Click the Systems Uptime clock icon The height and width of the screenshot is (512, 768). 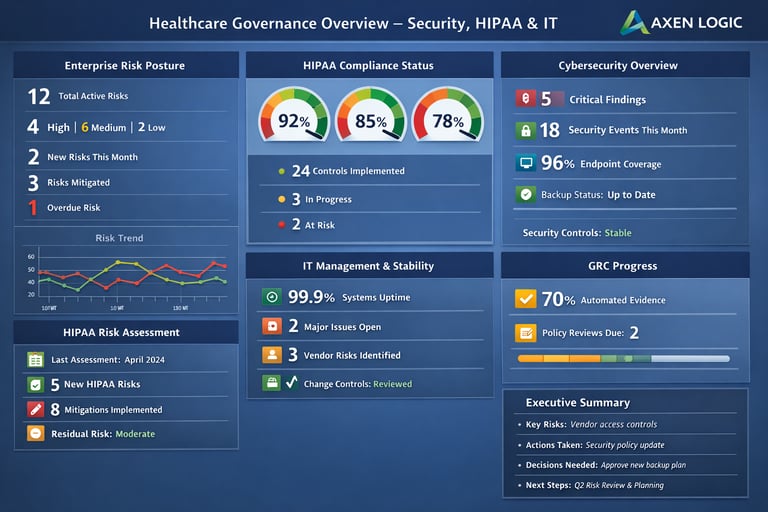(272, 296)
